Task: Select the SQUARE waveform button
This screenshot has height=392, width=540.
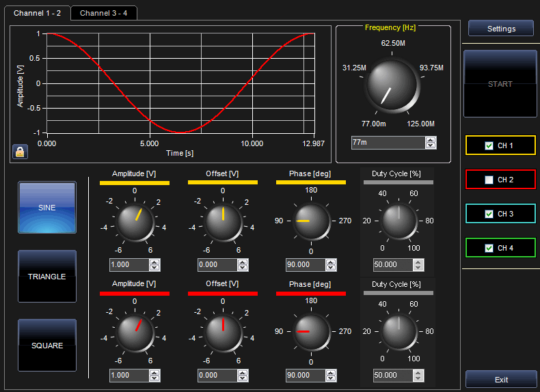Action: click(47, 346)
